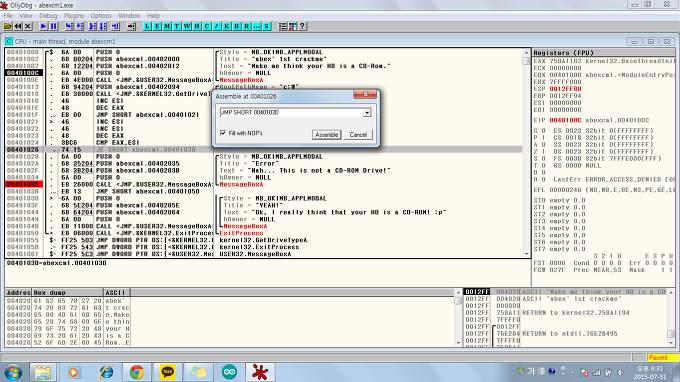Open Threads window with T button
Image resolution: width=680 pixels, height=382 pixels.
177,26
